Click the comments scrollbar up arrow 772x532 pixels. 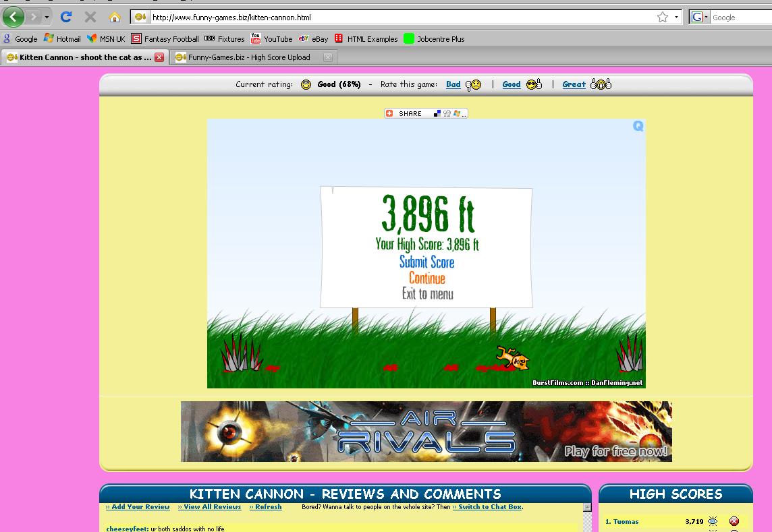[587, 508]
